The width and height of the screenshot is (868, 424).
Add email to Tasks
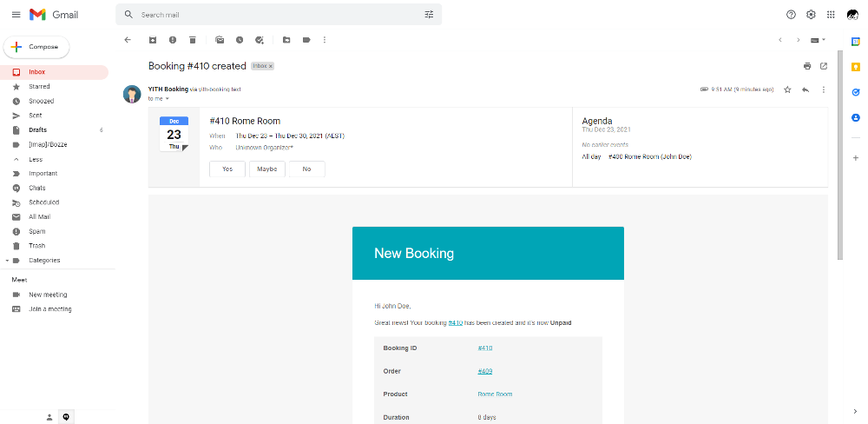point(259,40)
